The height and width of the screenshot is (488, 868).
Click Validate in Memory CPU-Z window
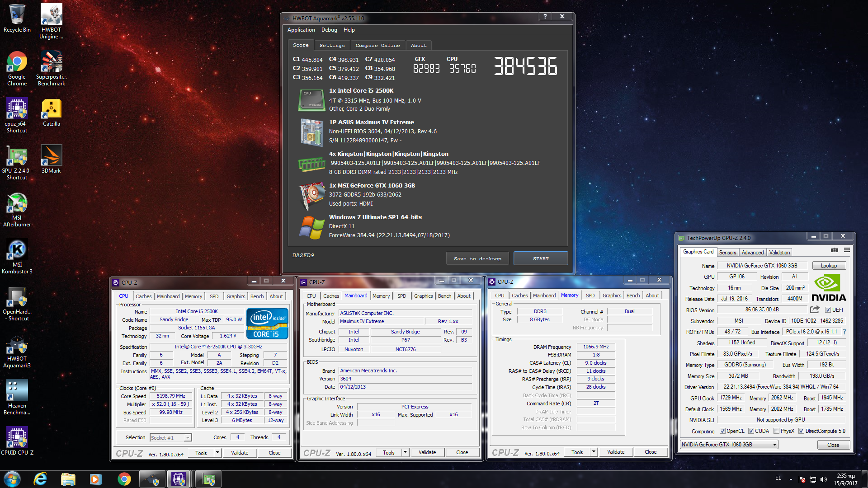(615, 452)
